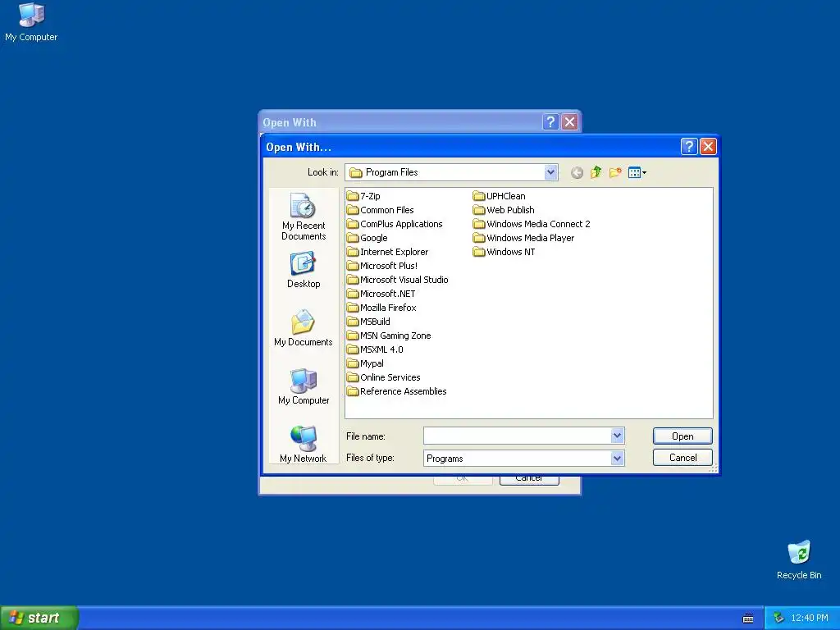This screenshot has width=840, height=630.
Task: Select My Computer in the dialog places bar
Action: point(304,387)
